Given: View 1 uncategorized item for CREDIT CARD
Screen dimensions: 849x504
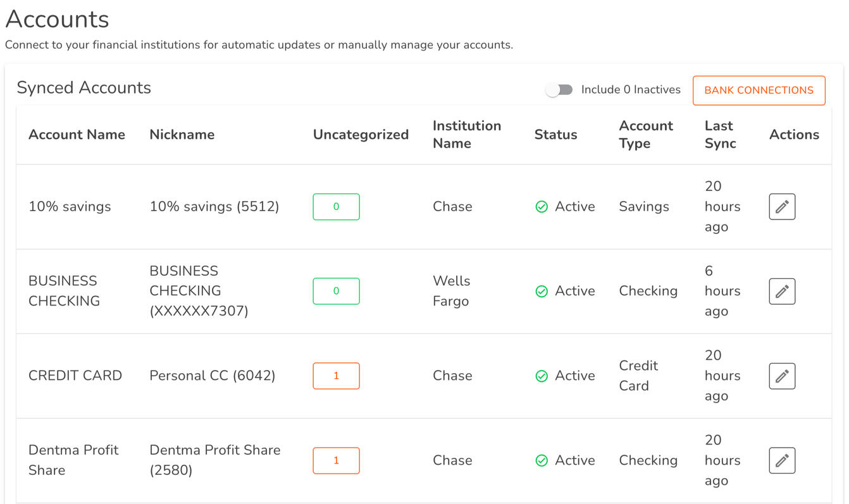Looking at the screenshot, I should pos(336,376).
